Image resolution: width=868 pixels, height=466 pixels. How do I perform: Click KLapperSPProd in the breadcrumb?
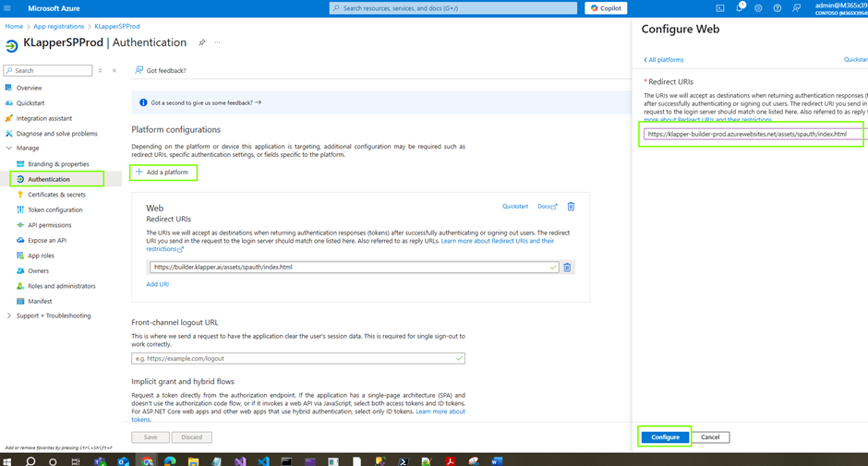coord(116,27)
